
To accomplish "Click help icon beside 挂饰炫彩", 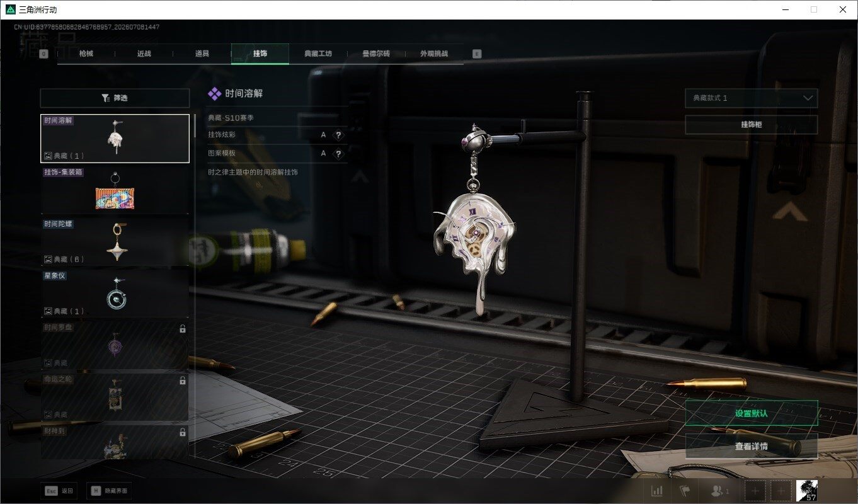I will (338, 135).
